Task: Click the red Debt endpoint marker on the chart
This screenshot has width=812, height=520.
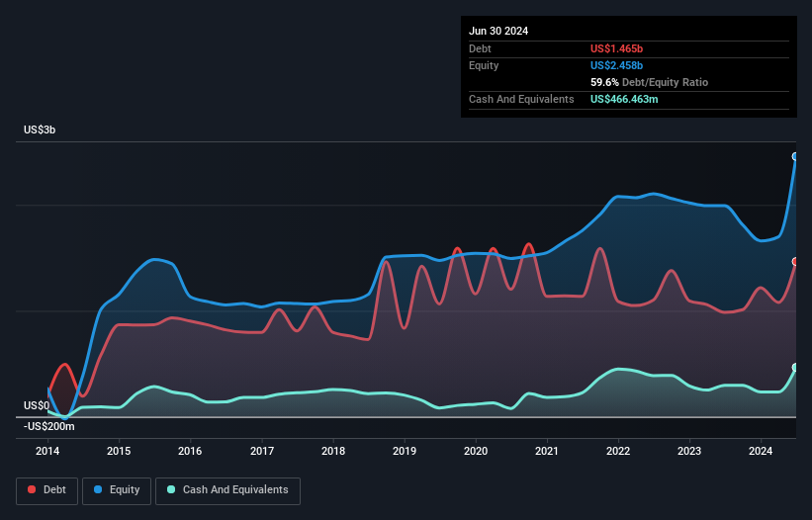Action: [x=795, y=262]
